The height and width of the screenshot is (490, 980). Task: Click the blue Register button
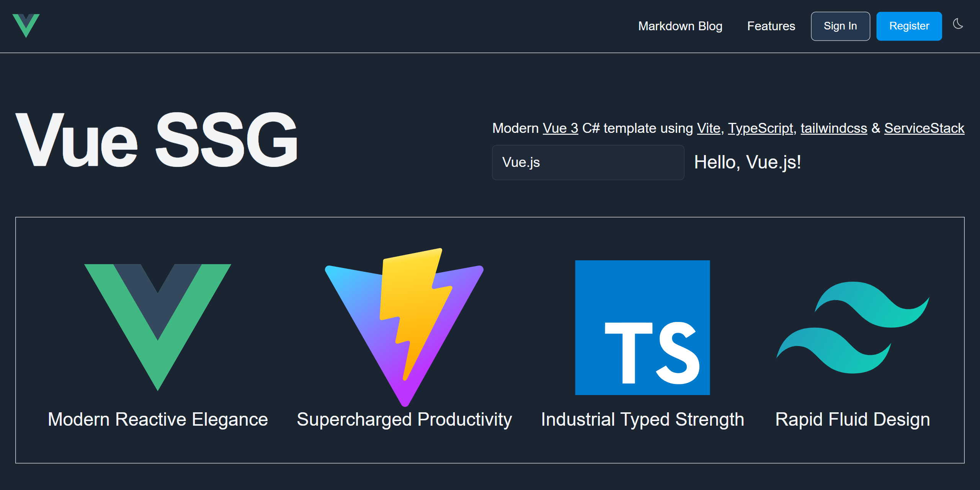[x=909, y=26]
